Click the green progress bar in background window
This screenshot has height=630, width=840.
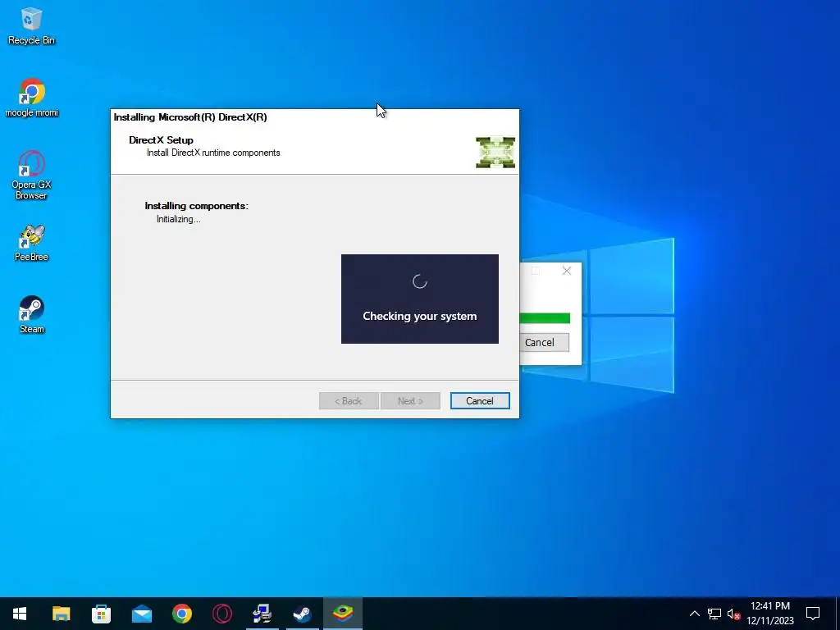(545, 318)
